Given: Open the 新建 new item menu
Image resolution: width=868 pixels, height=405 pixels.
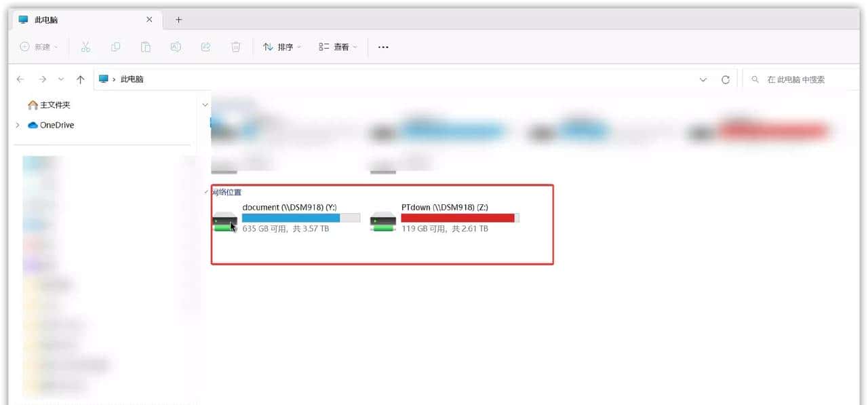Looking at the screenshot, I should click(39, 47).
